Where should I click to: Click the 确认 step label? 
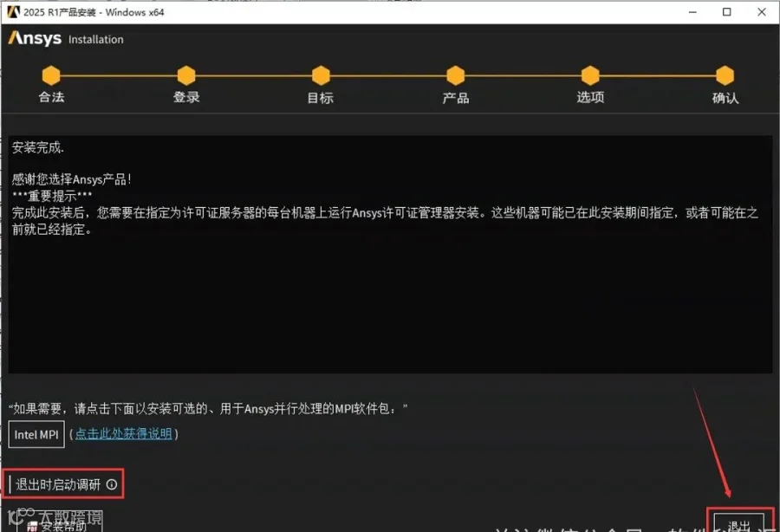[725, 97]
